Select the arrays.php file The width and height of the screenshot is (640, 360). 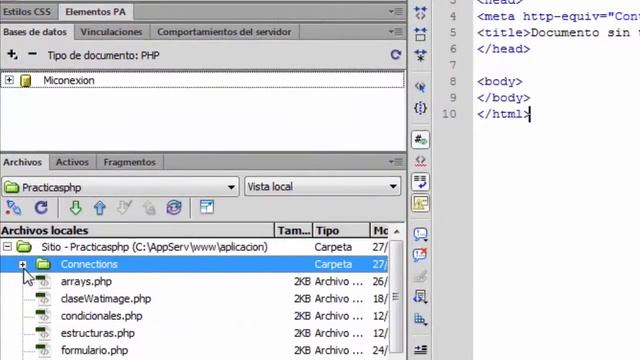tap(86, 282)
